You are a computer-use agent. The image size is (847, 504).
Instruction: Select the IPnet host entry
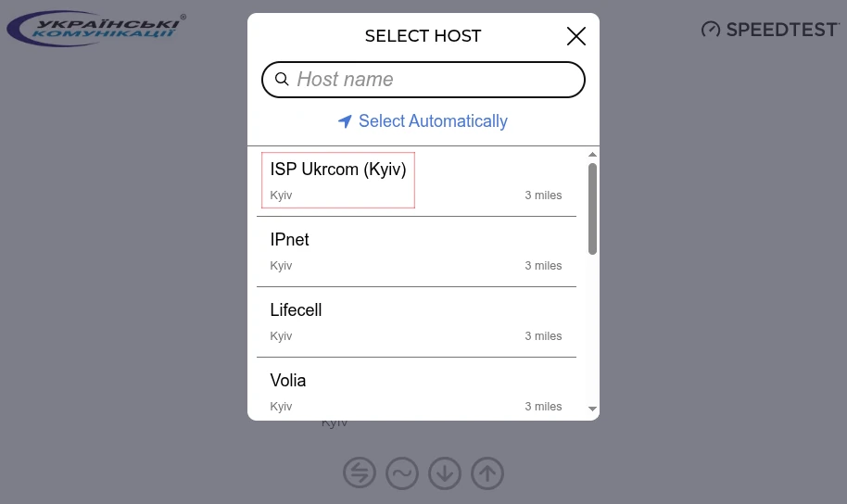tap(289, 240)
